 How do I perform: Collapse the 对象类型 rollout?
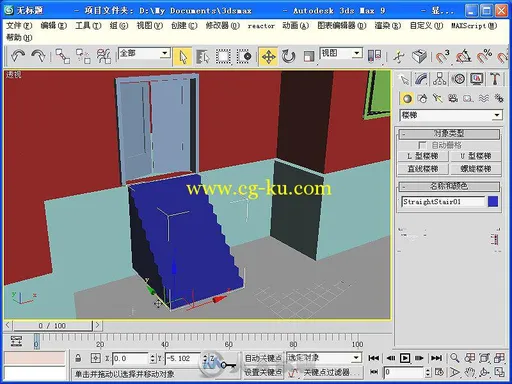tap(449, 134)
